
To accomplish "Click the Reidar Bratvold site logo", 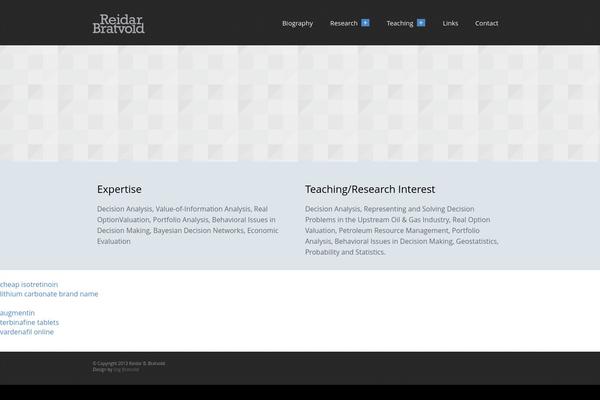I will [x=118, y=24].
